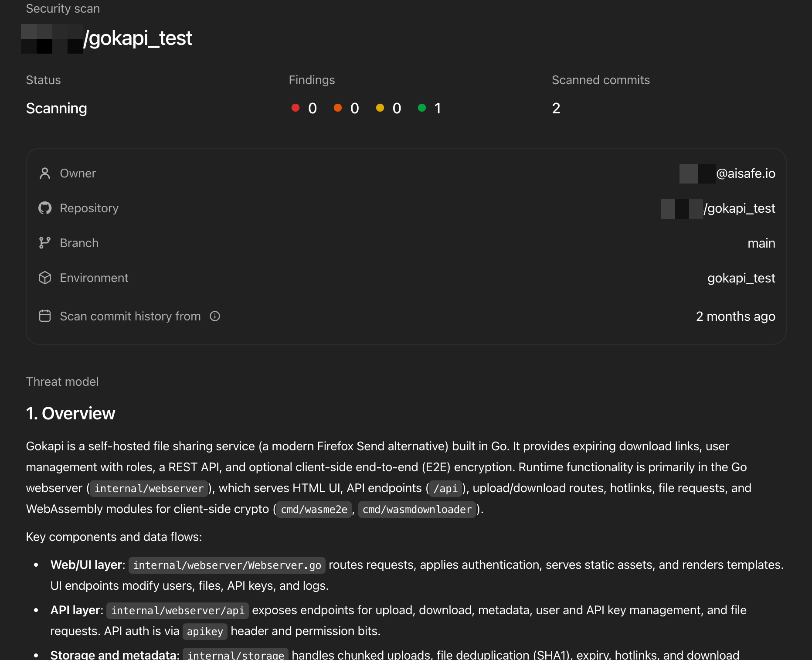Click the Owner person icon

[45, 174]
